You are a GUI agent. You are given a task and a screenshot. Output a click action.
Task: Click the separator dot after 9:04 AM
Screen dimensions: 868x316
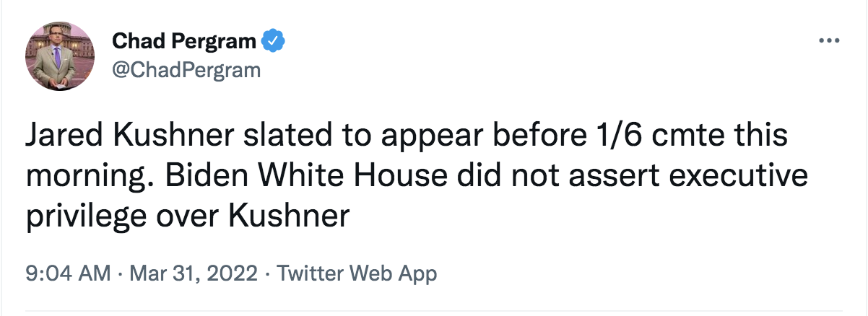(x=121, y=275)
